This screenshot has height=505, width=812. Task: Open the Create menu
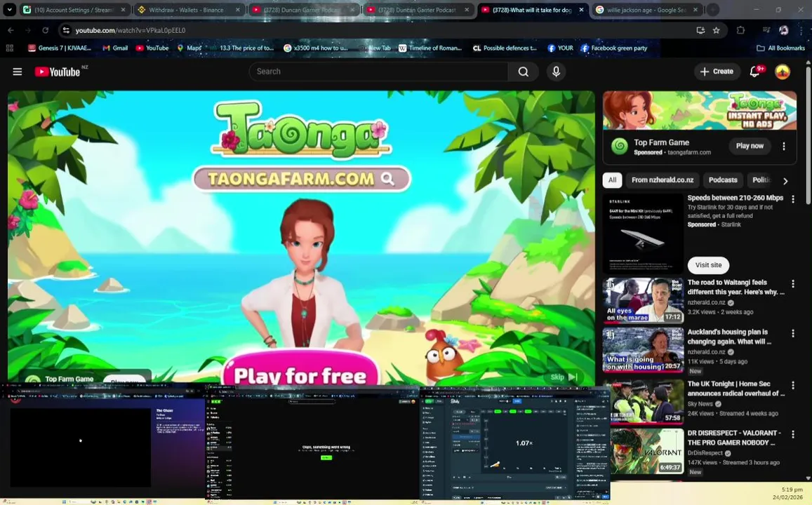pyautogui.click(x=717, y=72)
